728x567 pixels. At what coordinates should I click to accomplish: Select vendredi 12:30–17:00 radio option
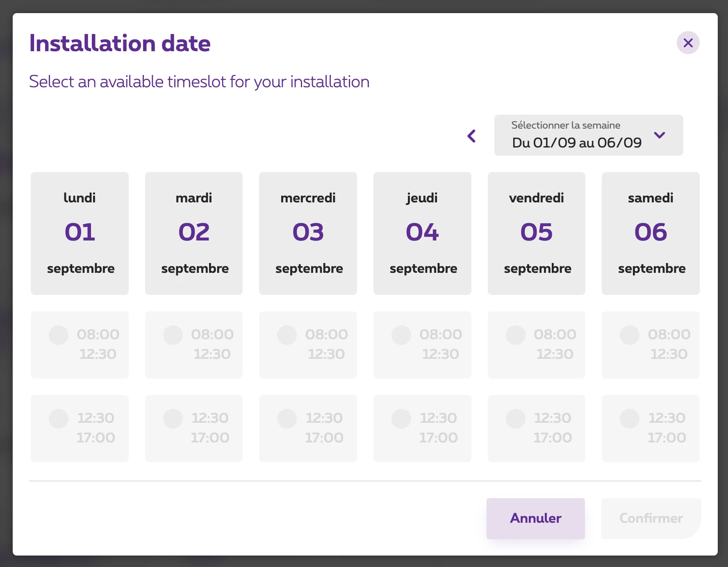point(516,419)
